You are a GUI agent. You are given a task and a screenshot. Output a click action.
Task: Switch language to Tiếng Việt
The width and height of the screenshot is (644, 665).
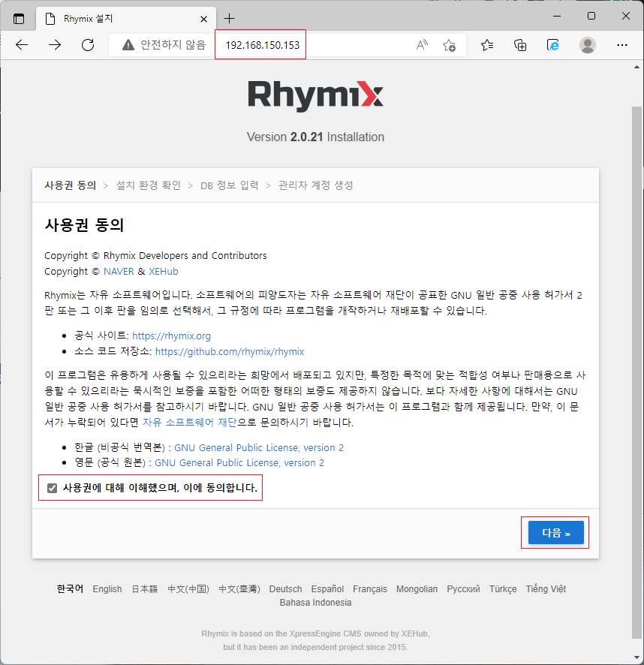coord(546,589)
